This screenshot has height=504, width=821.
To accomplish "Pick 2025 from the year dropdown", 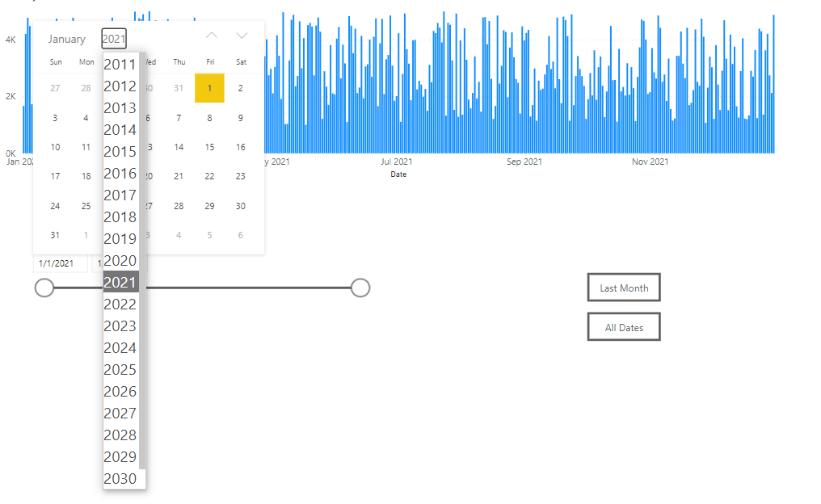I will 120,369.
